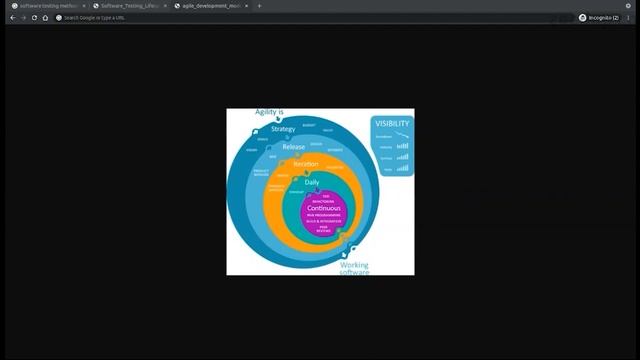640x360 pixels.
Task: Close the agile_development_mo tab
Action: tap(247, 6)
